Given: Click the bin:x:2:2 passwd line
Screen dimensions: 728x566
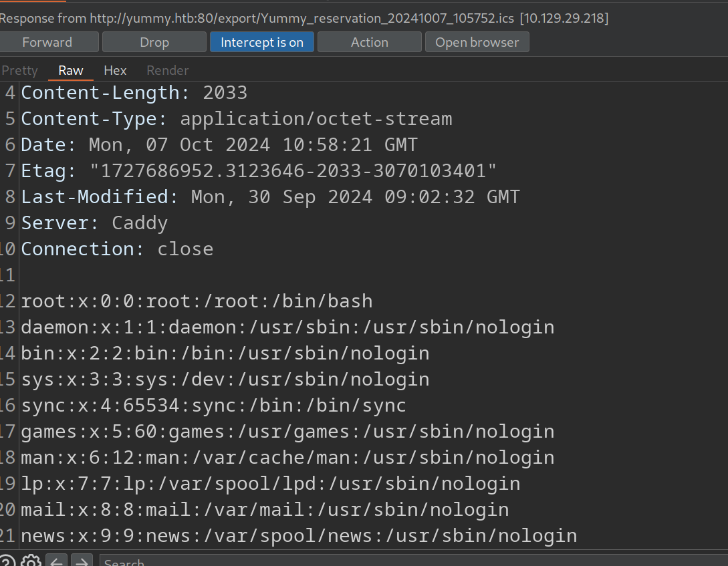Looking at the screenshot, I should point(226,353).
